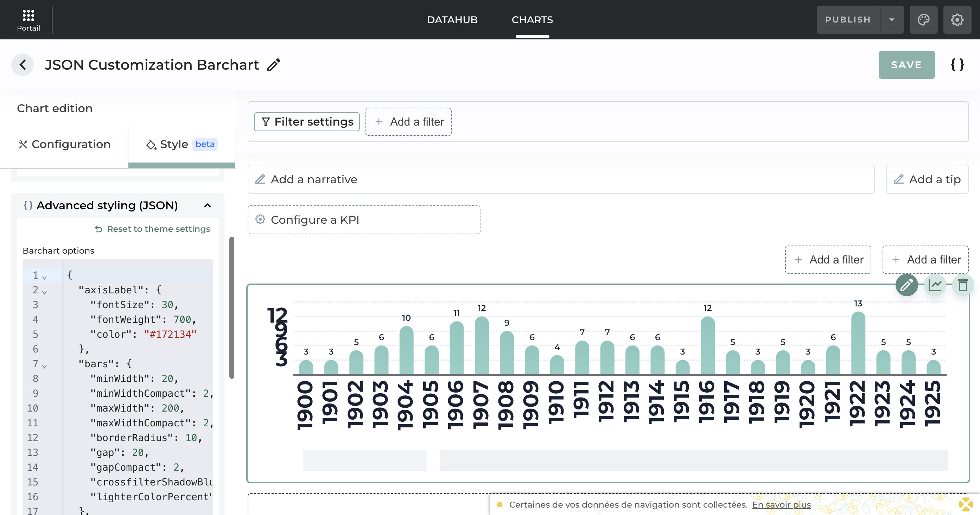This screenshot has width=980, height=515.
Task: Open the settings gear in the top bar
Action: pos(957,19)
